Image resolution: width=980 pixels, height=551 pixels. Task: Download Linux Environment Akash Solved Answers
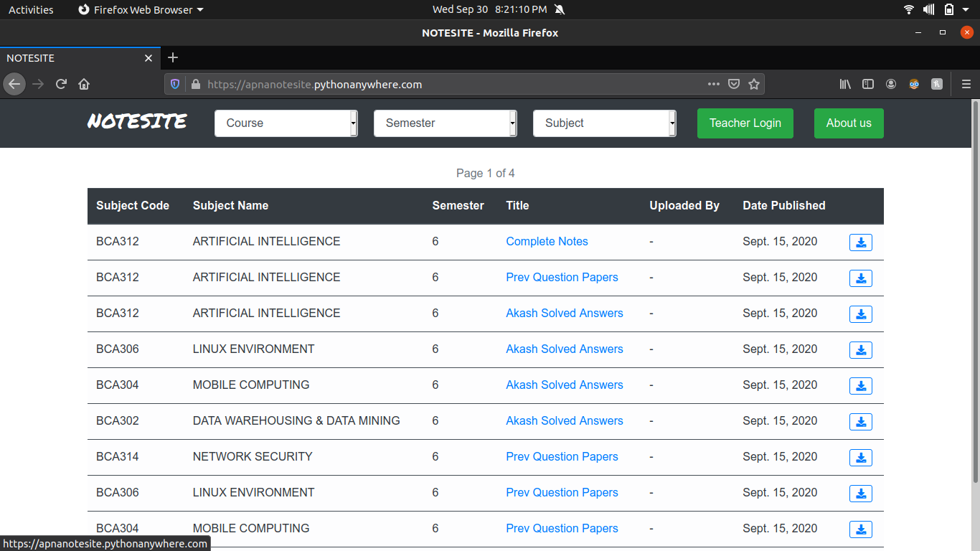(861, 350)
